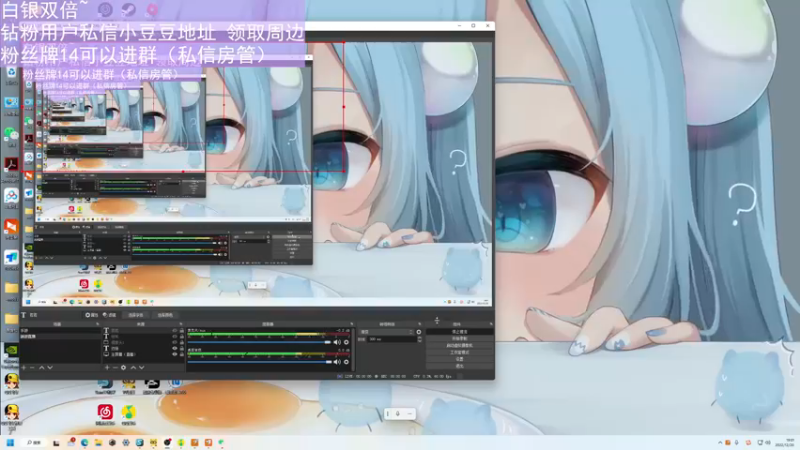Open the scene transition type dropdown
The height and width of the screenshot is (450, 800).
(x=387, y=332)
